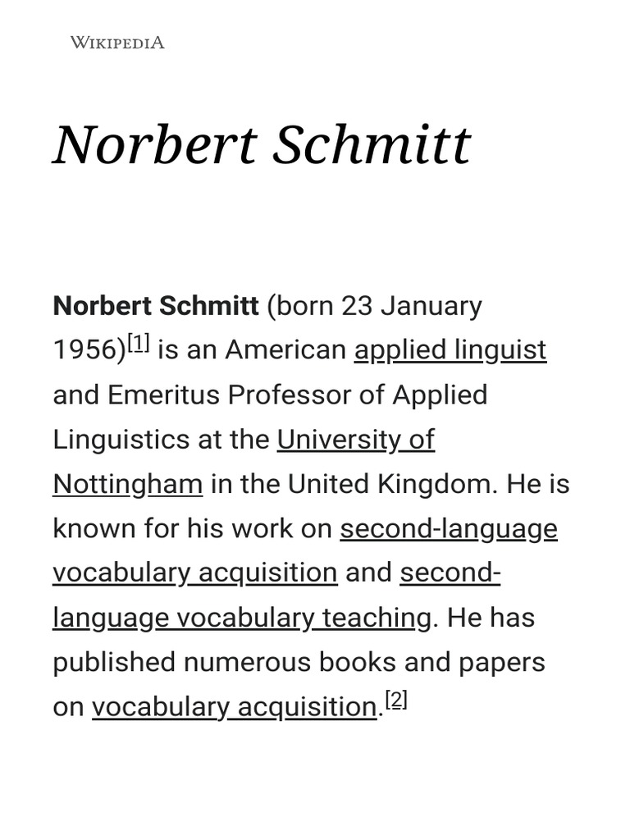Click the italic "Norbert Schmitt" page title

tap(262, 144)
